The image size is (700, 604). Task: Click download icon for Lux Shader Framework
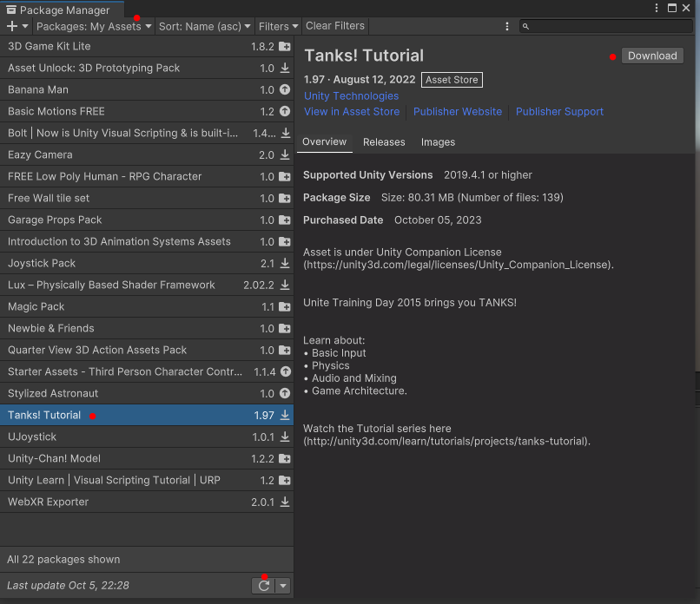pos(285,285)
